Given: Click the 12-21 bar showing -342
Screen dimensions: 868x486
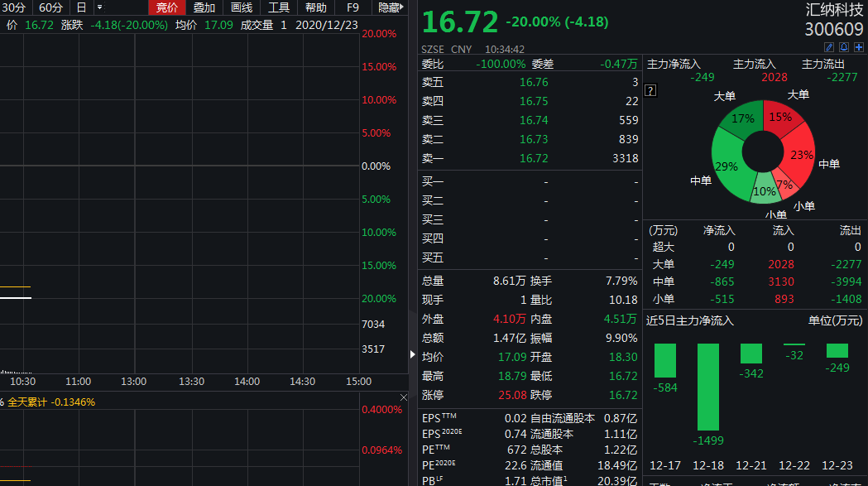Looking at the screenshot, I should (x=751, y=354).
